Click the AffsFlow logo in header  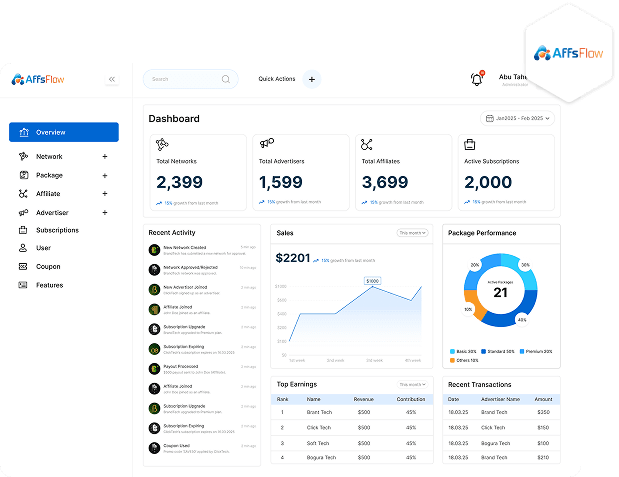(38, 80)
